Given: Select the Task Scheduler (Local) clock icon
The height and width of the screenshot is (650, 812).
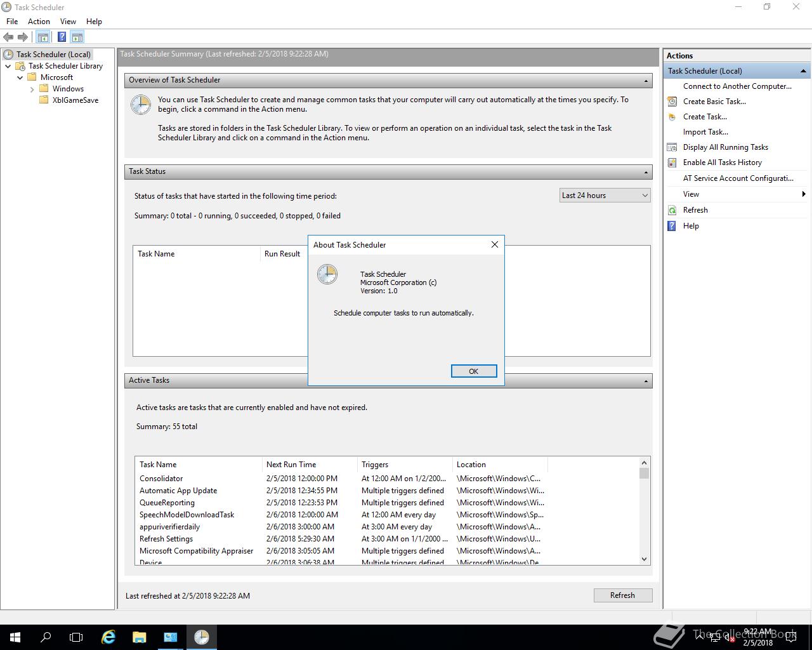Looking at the screenshot, I should pos(8,55).
